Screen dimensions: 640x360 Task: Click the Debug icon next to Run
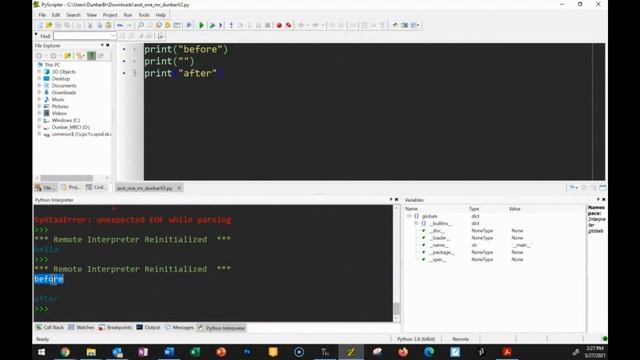pyautogui.click(x=212, y=25)
